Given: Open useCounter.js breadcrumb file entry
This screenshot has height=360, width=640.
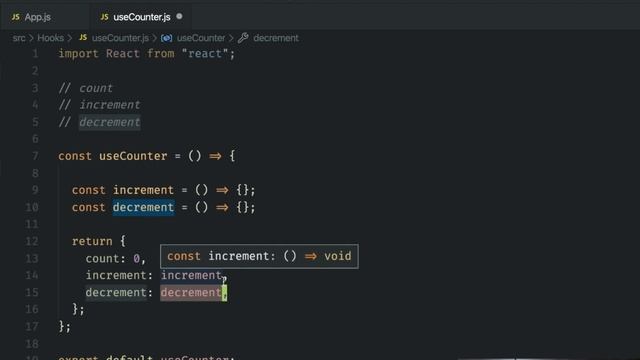Looking at the screenshot, I should (120, 38).
